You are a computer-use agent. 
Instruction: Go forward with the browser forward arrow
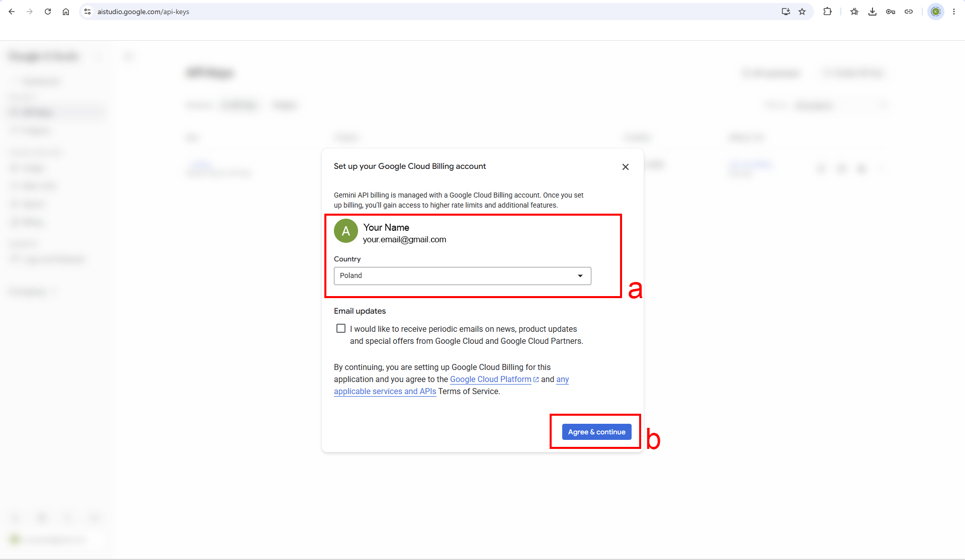coord(30,12)
